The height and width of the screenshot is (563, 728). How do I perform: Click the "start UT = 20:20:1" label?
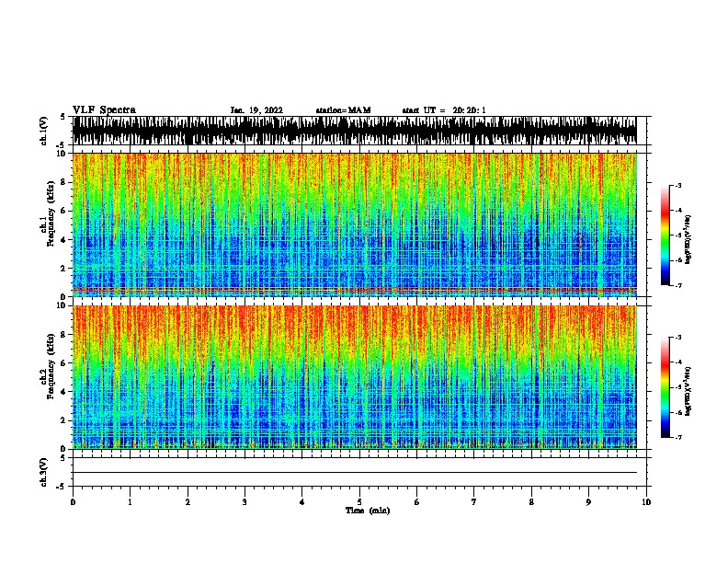pyautogui.click(x=444, y=110)
